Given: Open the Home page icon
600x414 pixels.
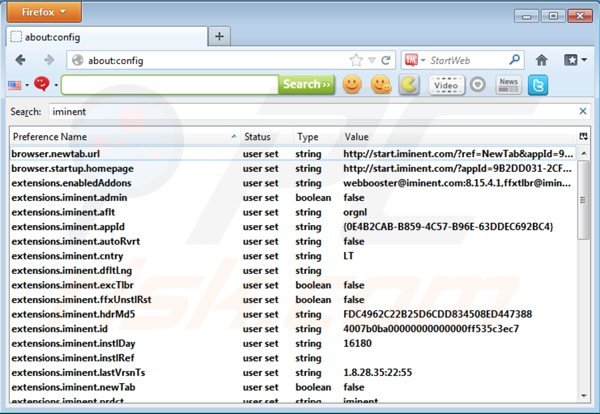Looking at the screenshot, I should 541,60.
